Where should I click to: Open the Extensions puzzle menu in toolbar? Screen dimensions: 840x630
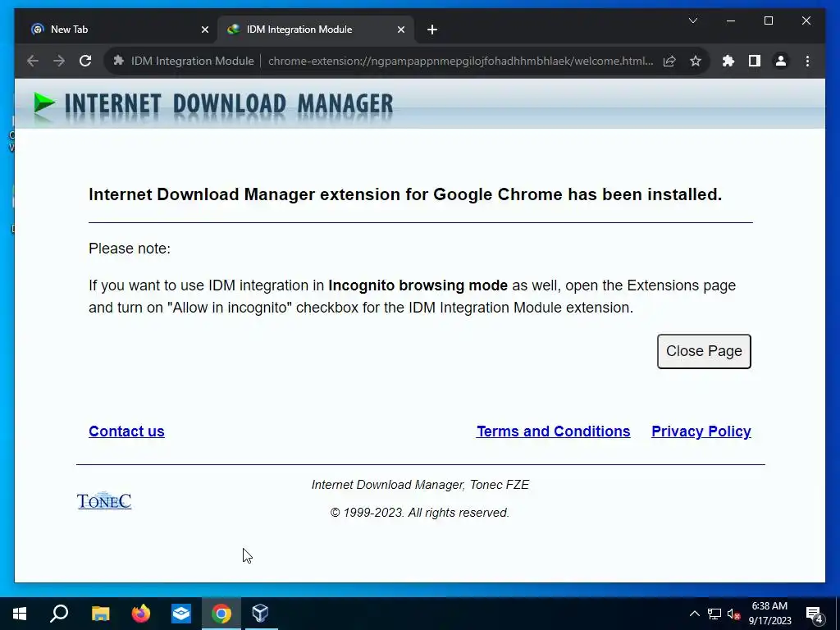tap(728, 61)
